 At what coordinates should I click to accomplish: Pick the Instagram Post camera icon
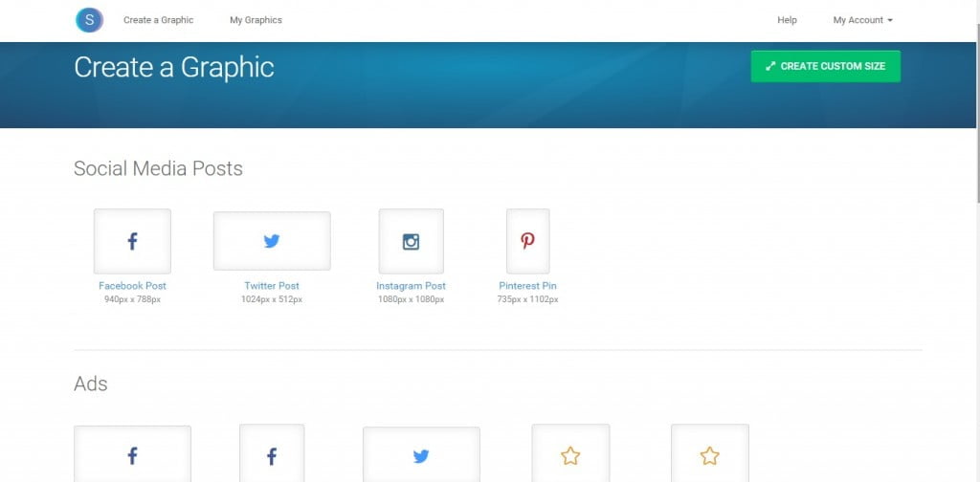point(411,241)
